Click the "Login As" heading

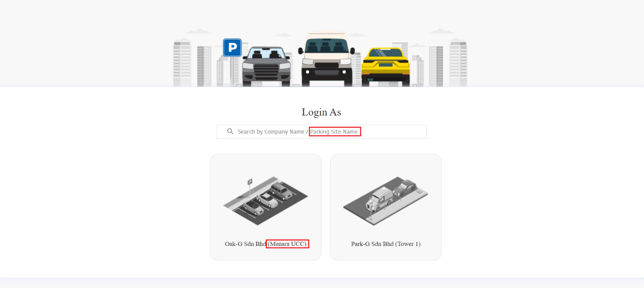(322, 112)
